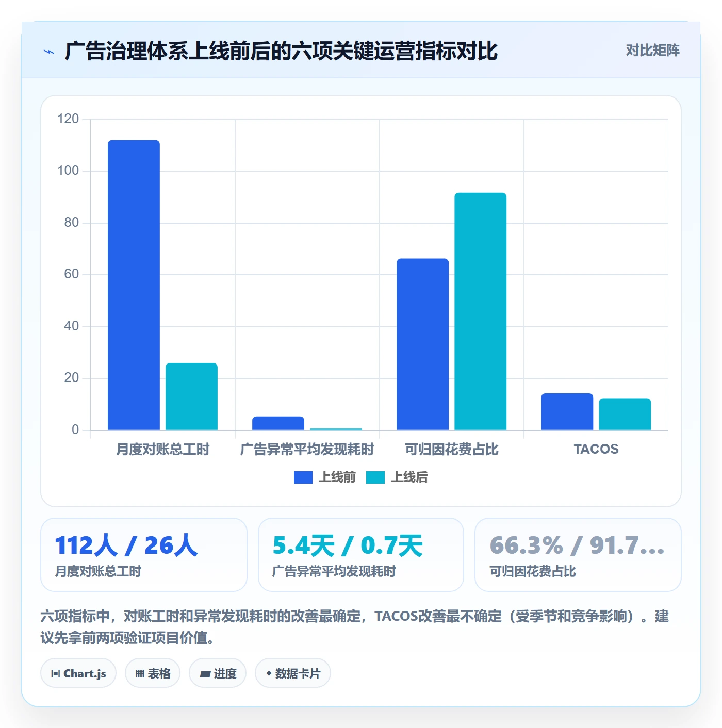This screenshot has height=728, width=722.
Task: Click the 上线后 bar for TACOS
Action: pyautogui.click(x=625, y=414)
